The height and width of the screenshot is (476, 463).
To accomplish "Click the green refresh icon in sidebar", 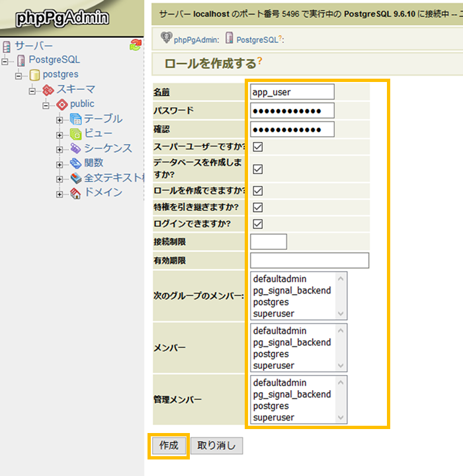I will pos(136,45).
